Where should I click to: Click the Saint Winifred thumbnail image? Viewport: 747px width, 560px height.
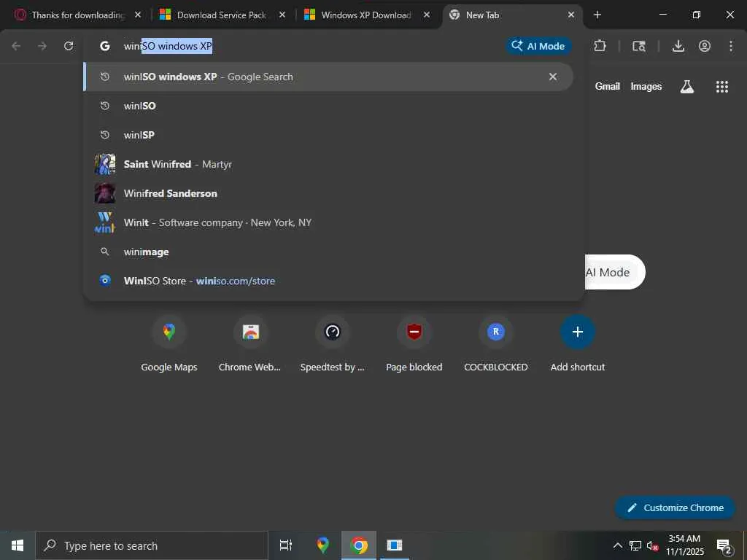click(105, 164)
